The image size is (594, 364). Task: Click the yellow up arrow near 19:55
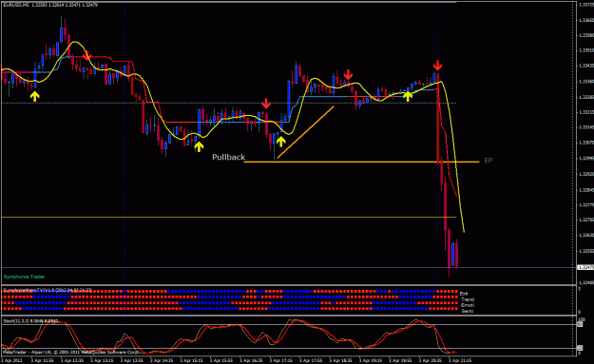[407, 96]
